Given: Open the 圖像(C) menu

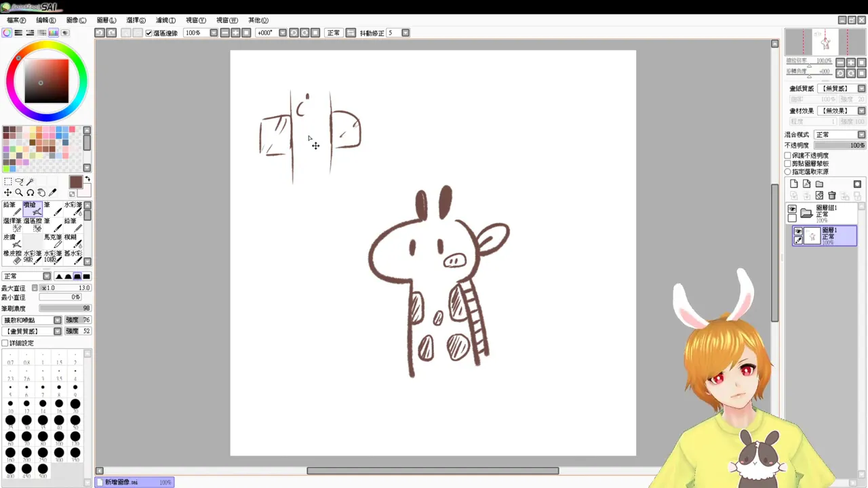Looking at the screenshot, I should (x=76, y=20).
